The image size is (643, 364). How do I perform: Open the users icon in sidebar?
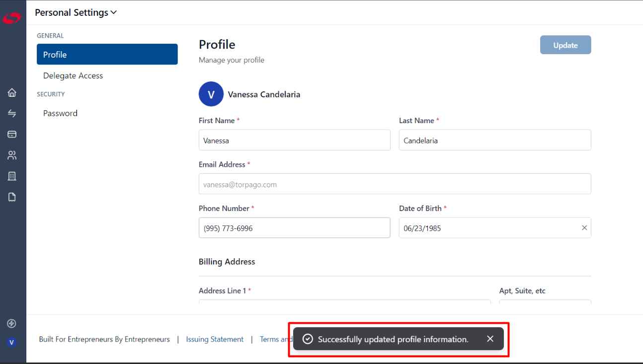point(12,155)
